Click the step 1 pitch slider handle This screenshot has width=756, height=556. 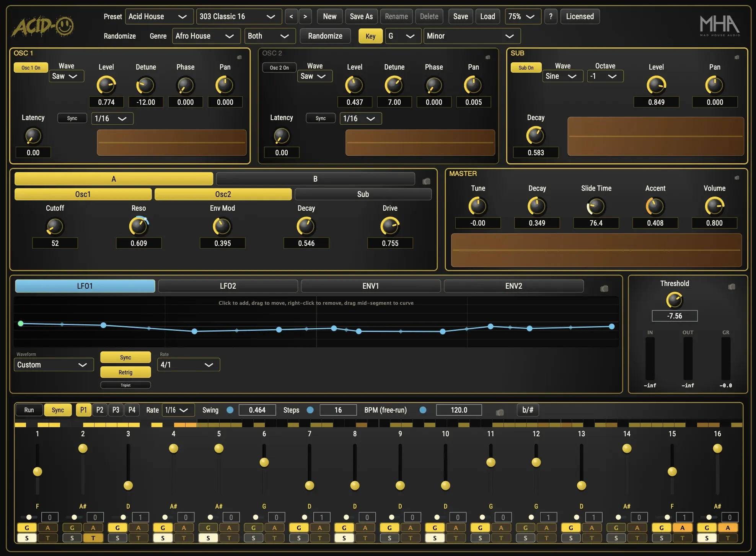click(37, 471)
